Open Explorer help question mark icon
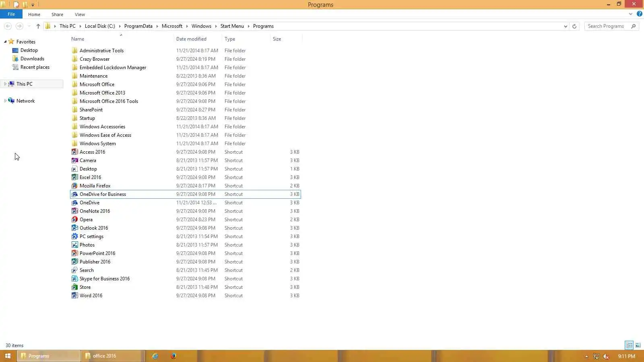This screenshot has width=644, height=362. (639, 14)
